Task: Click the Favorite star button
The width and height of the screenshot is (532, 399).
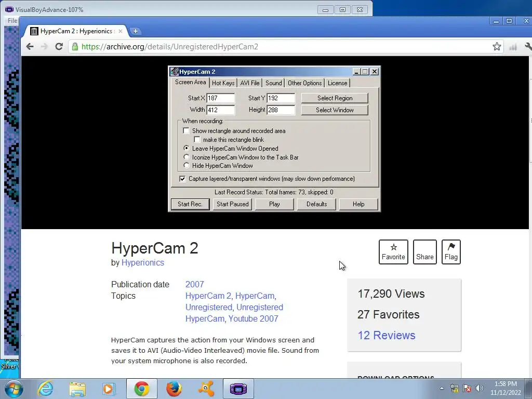Action: click(x=393, y=252)
